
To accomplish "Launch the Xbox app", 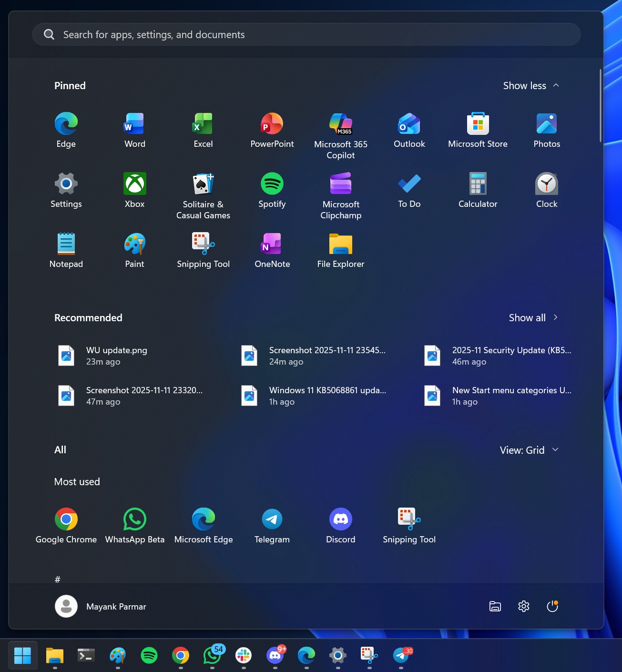I will click(134, 190).
